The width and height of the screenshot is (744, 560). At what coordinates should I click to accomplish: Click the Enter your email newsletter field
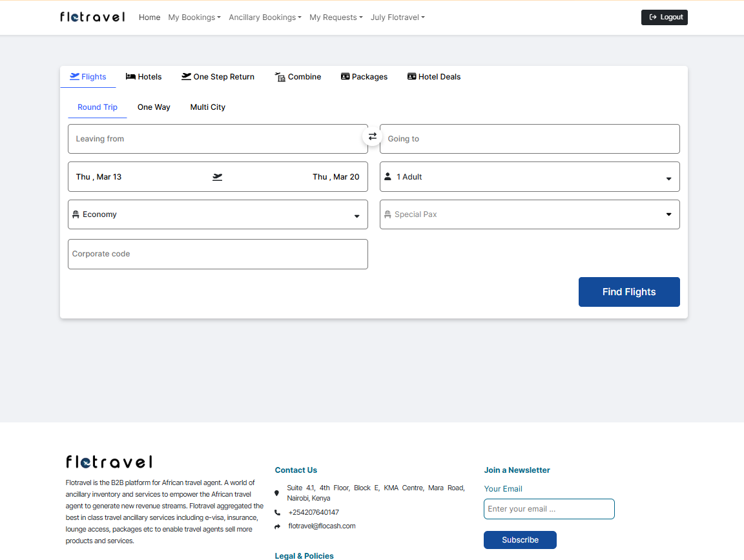(x=549, y=509)
